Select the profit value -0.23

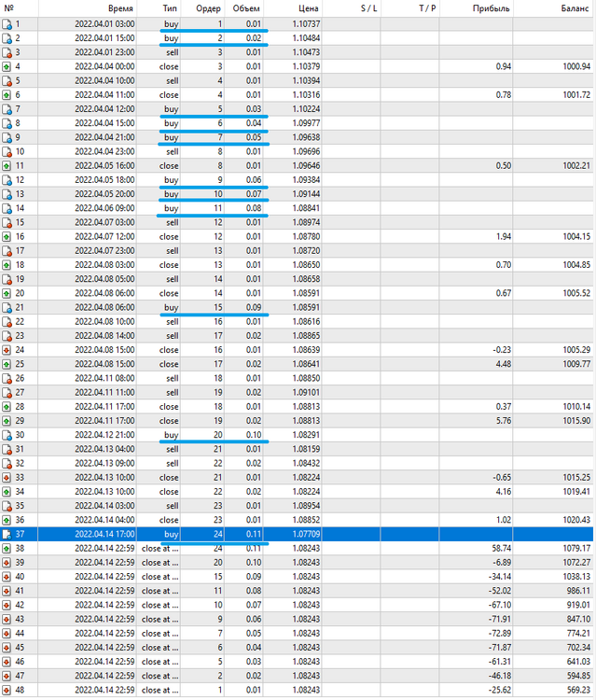click(502, 350)
